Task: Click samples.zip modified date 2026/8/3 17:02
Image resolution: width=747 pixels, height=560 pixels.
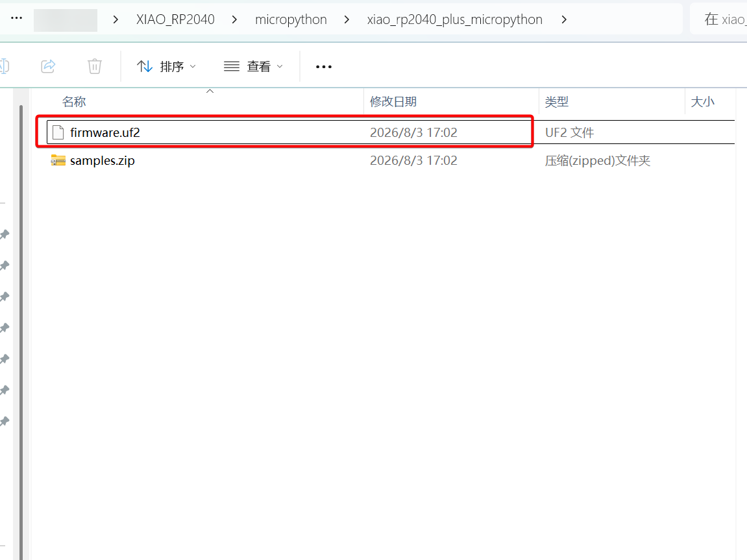Action: point(413,160)
